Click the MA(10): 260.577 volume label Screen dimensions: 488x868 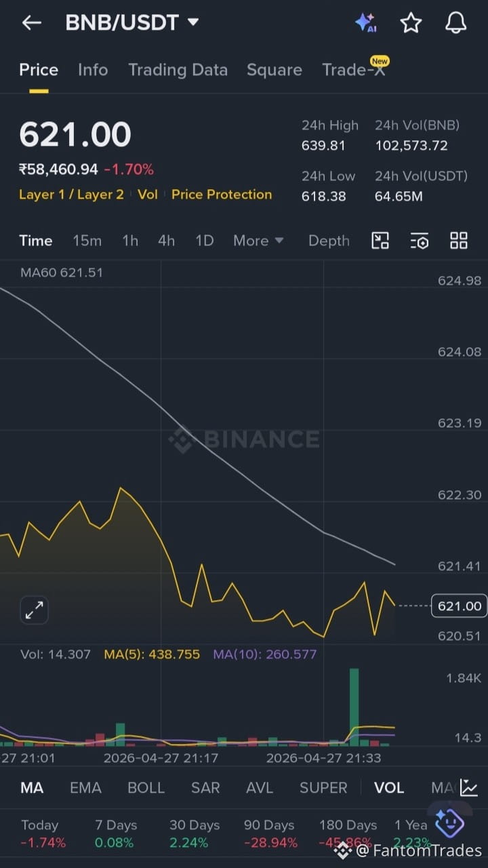point(265,654)
